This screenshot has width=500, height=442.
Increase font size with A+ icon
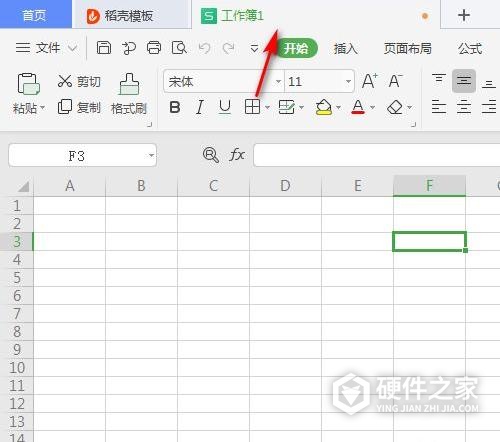[x=370, y=81]
